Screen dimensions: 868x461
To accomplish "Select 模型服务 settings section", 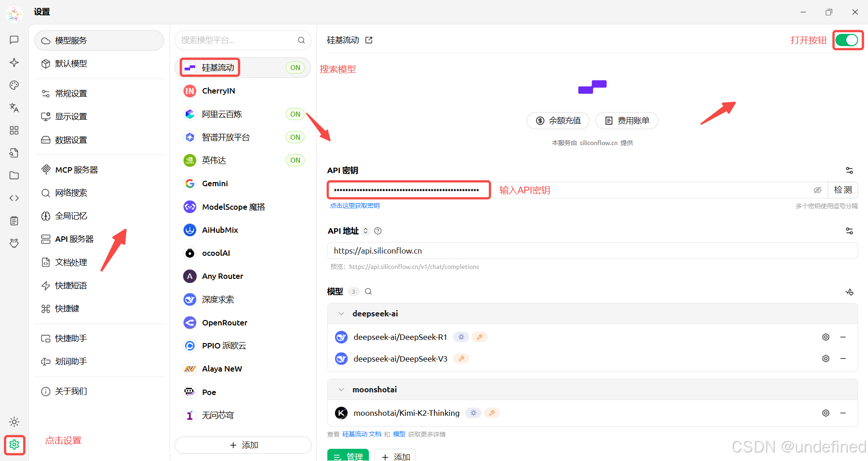I will [x=99, y=41].
